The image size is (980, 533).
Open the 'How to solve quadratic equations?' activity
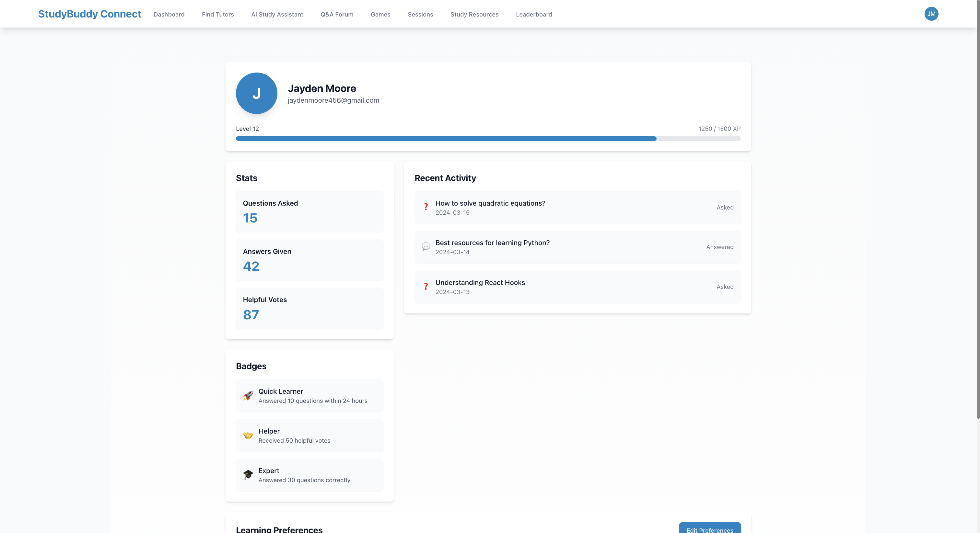pos(490,203)
